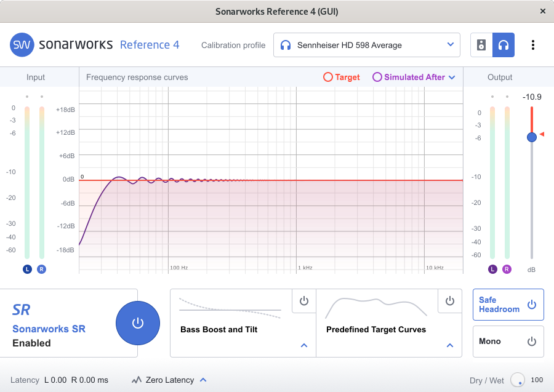The height and width of the screenshot is (392, 554).
Task: Click the output L channel badge
Action: click(x=492, y=269)
